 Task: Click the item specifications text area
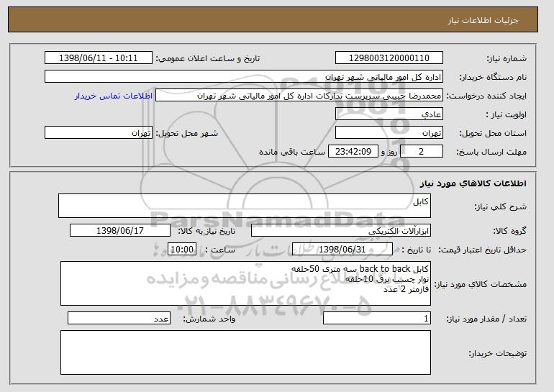(245, 283)
